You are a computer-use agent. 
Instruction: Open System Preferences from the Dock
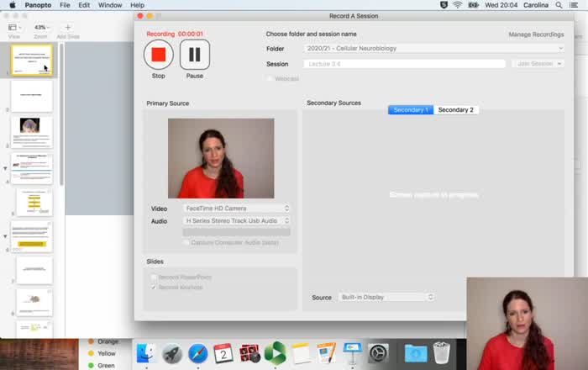(x=378, y=353)
